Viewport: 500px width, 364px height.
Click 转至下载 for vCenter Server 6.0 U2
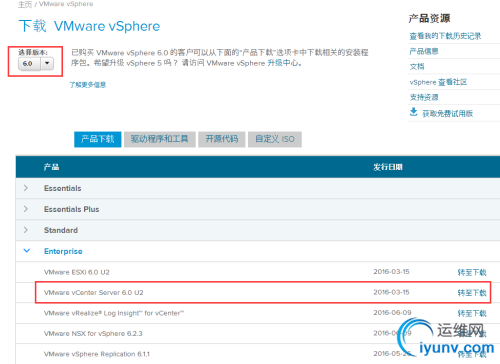472,293
